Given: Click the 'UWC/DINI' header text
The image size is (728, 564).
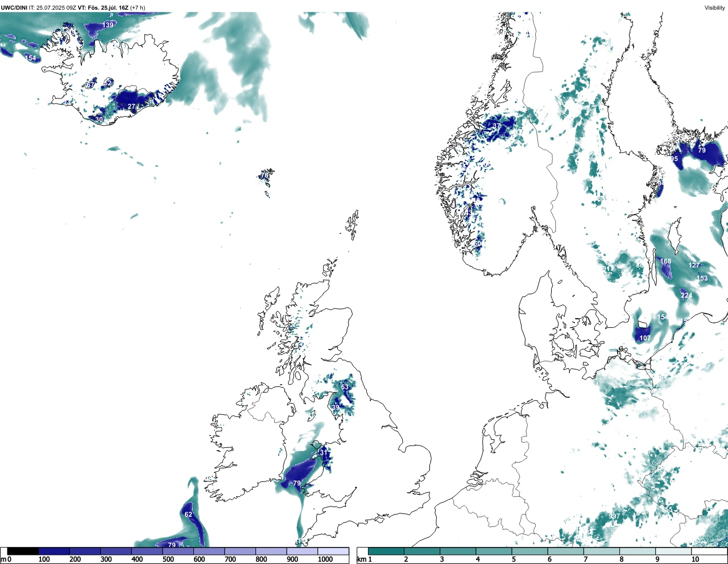Looking at the screenshot, I should (14, 7).
